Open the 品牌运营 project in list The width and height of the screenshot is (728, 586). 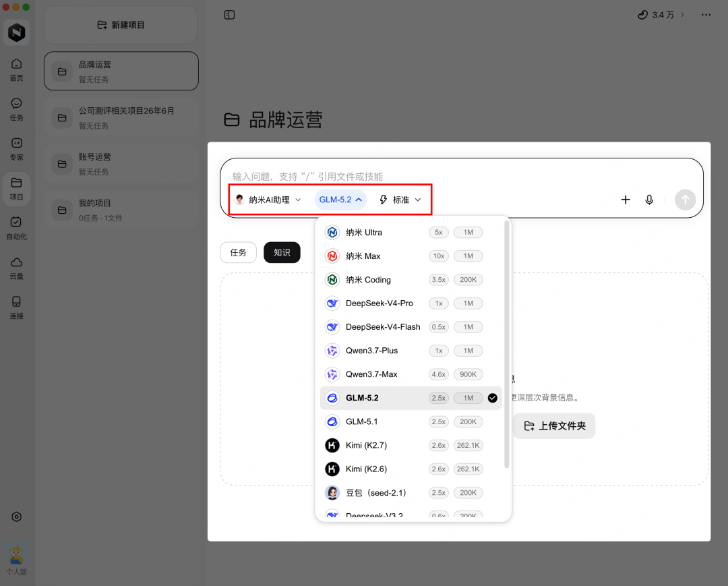tap(121, 71)
